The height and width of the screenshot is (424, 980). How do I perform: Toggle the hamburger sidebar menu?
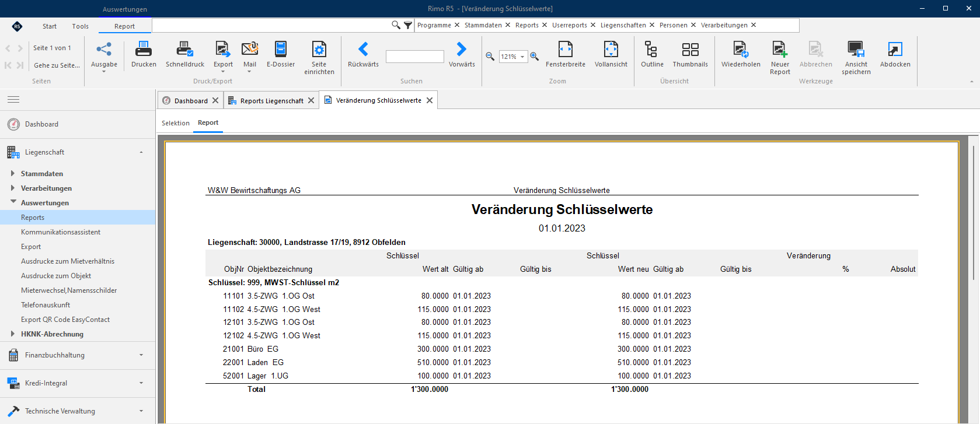tap(13, 100)
